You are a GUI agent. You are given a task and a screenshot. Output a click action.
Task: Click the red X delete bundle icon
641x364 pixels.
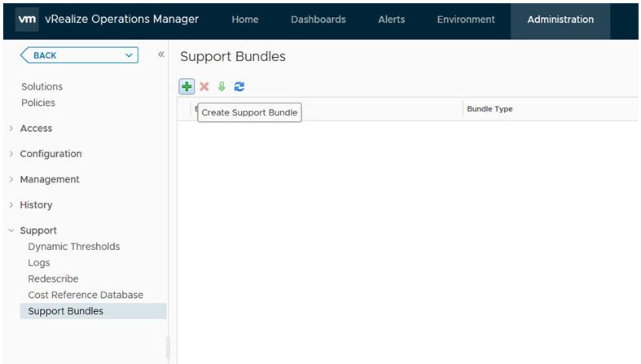click(x=204, y=86)
